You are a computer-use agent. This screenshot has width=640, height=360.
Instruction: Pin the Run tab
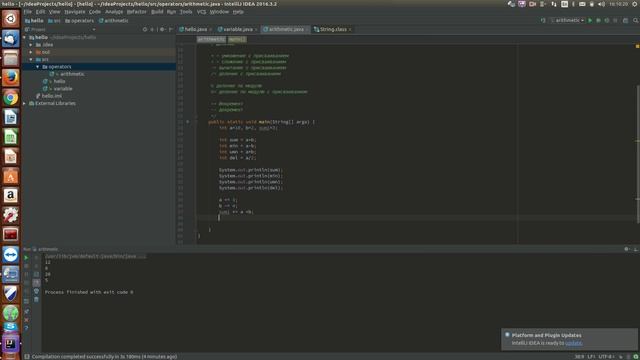click(x=26, y=311)
